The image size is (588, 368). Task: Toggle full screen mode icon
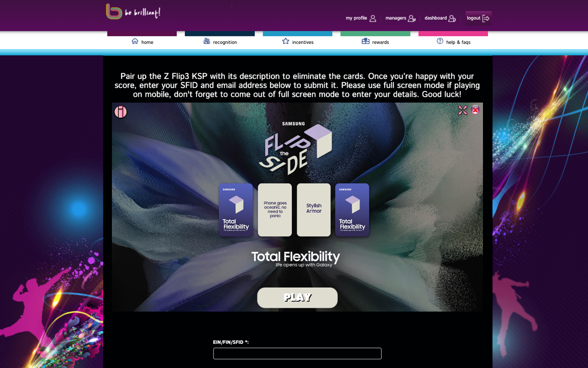tap(463, 110)
